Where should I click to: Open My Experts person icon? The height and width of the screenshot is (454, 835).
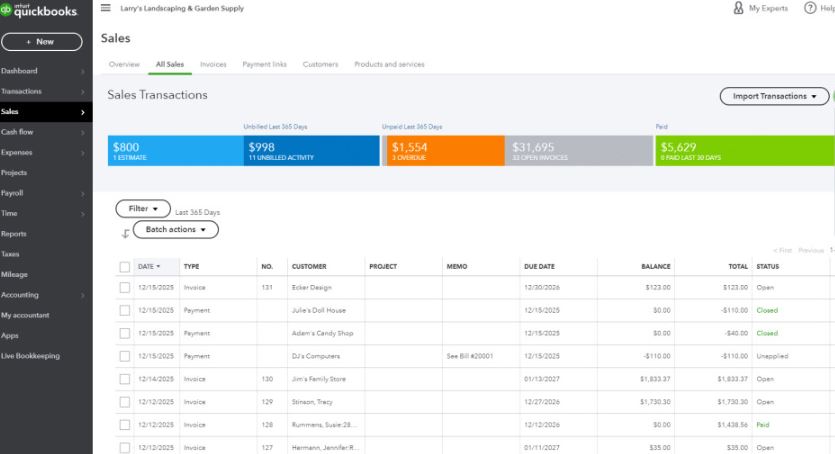point(738,8)
